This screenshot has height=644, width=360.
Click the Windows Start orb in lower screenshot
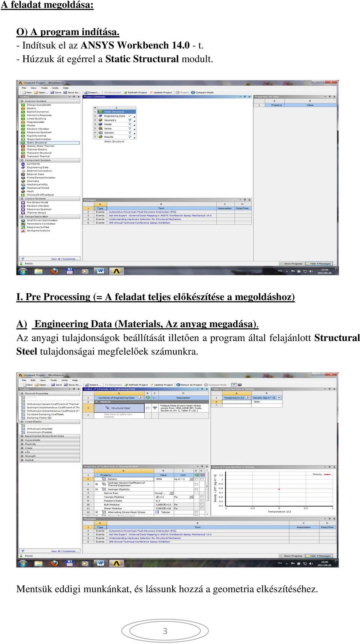pos(23,563)
